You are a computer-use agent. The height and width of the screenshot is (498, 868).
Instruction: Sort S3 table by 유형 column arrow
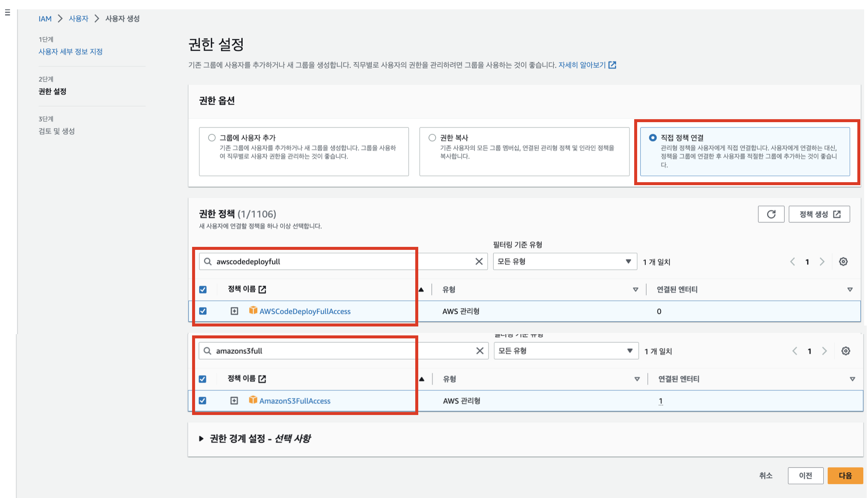pyautogui.click(x=637, y=379)
